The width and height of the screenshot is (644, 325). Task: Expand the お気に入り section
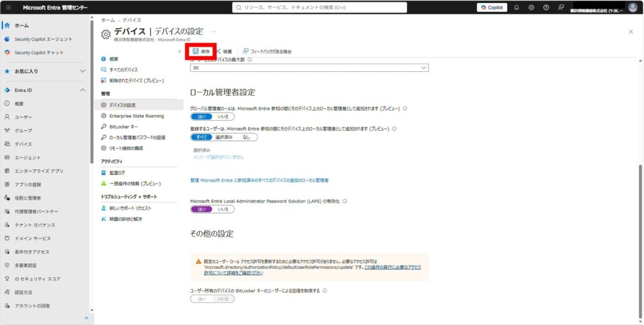(82, 71)
